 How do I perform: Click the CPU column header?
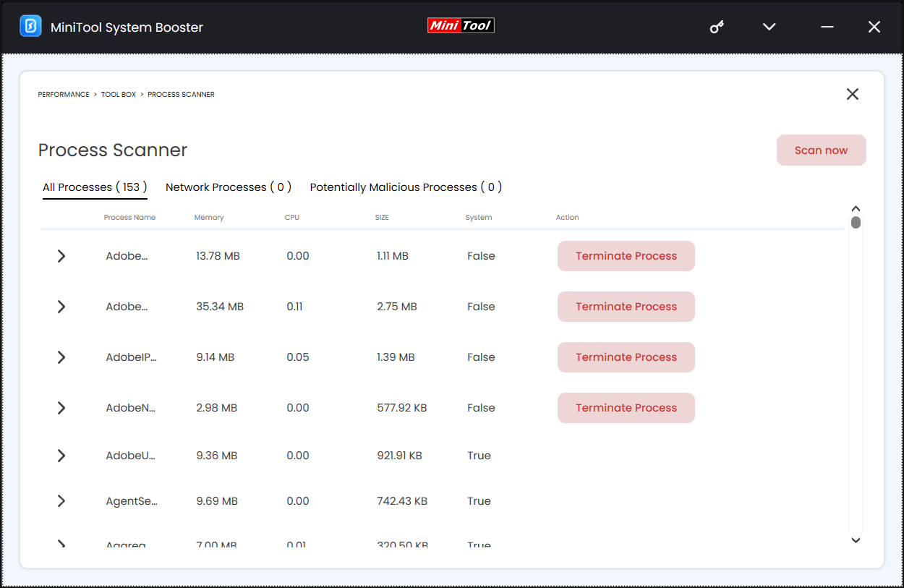(x=292, y=218)
